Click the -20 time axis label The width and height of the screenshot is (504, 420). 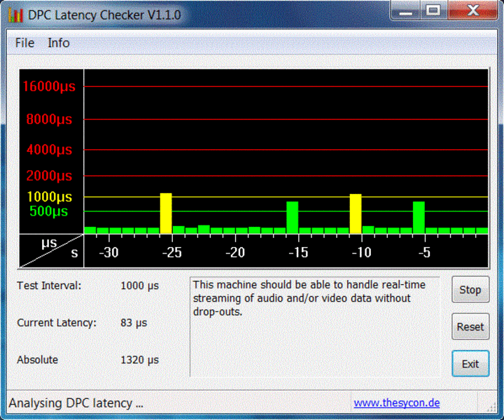point(235,253)
